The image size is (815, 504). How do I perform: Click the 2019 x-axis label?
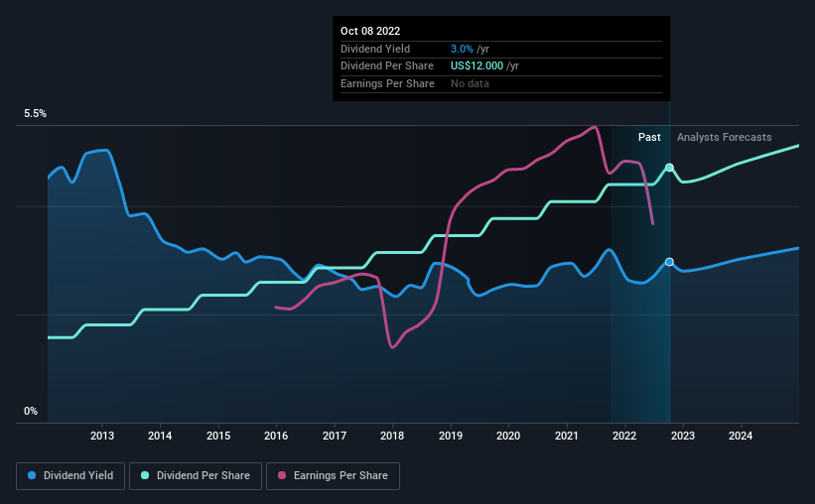[451, 436]
